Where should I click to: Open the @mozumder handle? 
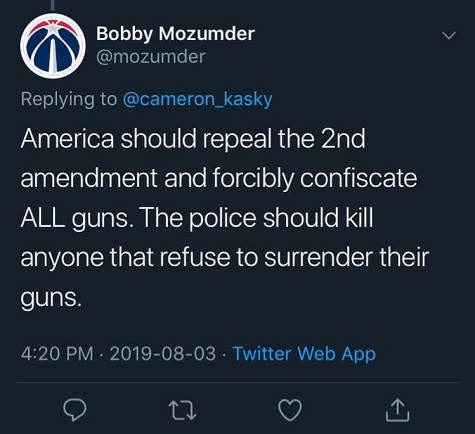tap(151, 57)
